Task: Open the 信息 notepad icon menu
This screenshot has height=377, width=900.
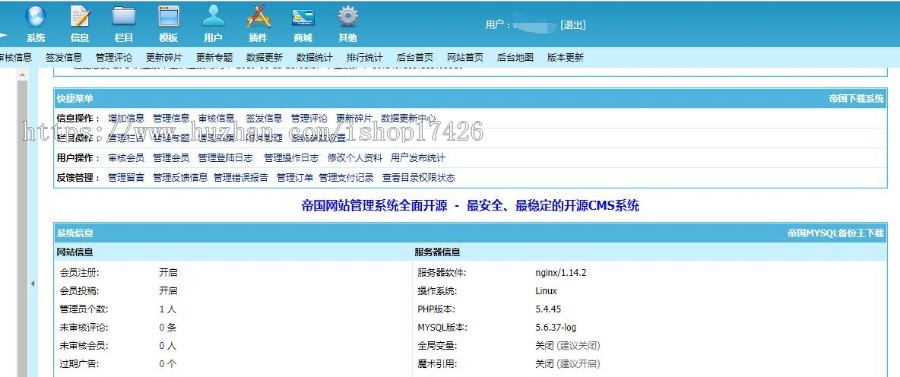Action: coord(80,23)
